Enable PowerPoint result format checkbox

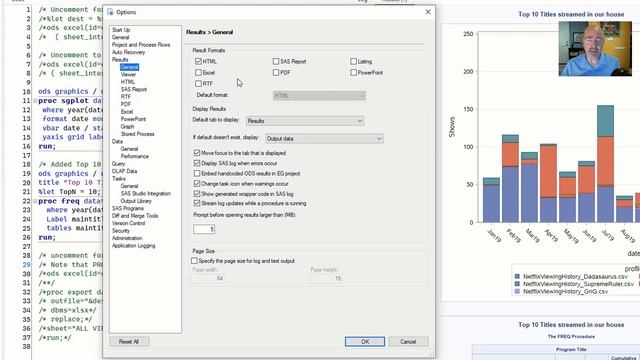tap(353, 72)
